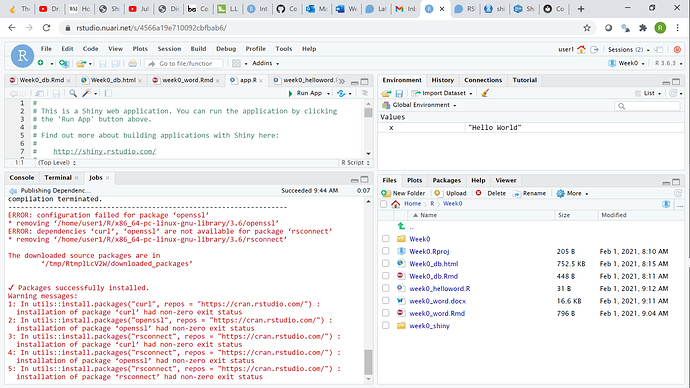Open the week0_helloword.R file link

coord(440,289)
